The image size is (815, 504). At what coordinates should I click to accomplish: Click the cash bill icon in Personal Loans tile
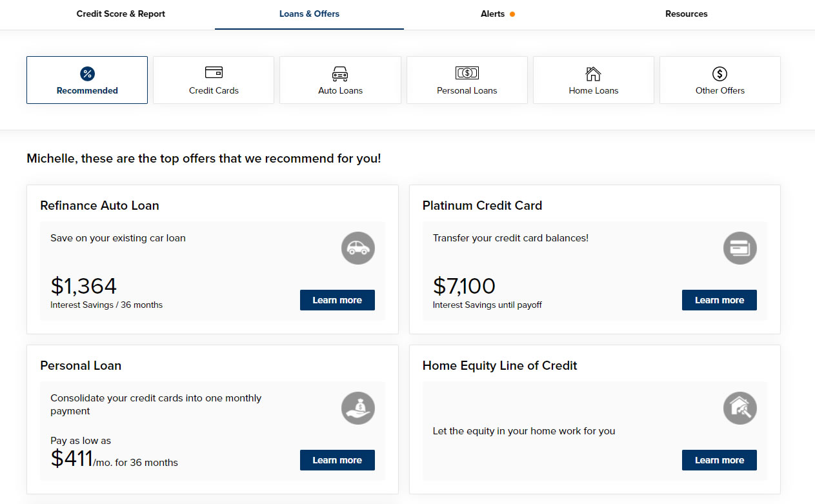click(467, 73)
